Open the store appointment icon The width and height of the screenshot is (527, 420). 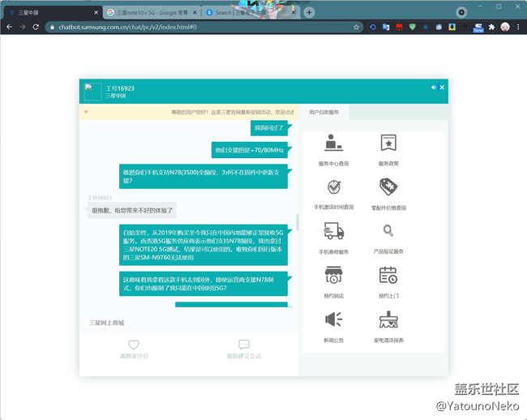click(333, 275)
